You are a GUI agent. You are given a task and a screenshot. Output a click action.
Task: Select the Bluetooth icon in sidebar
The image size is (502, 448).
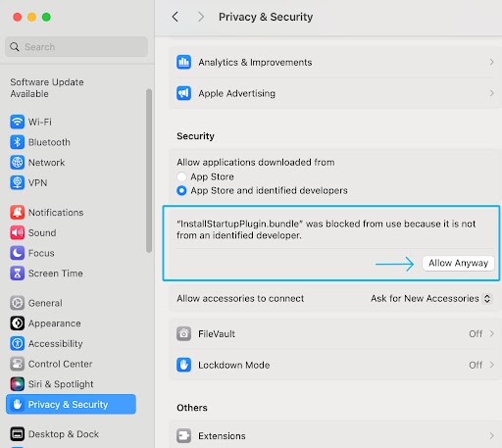(x=17, y=142)
